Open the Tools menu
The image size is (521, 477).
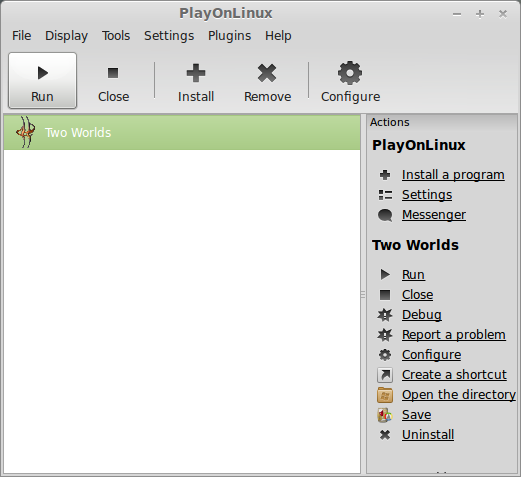[116, 36]
